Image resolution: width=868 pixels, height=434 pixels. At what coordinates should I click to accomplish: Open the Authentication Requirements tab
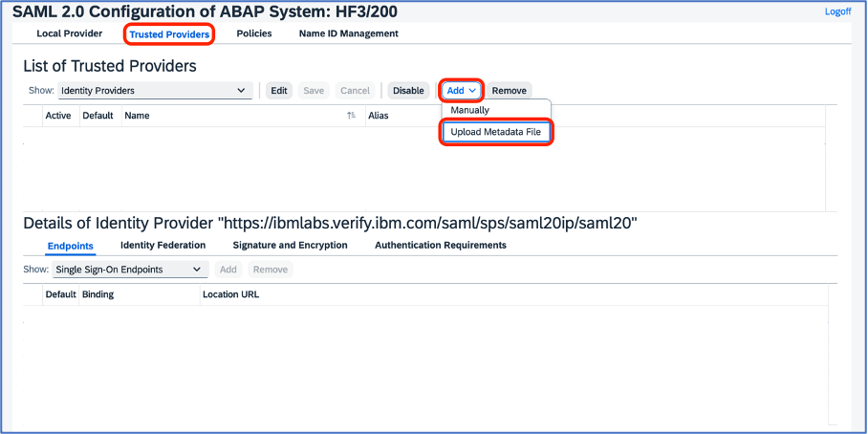coord(441,245)
